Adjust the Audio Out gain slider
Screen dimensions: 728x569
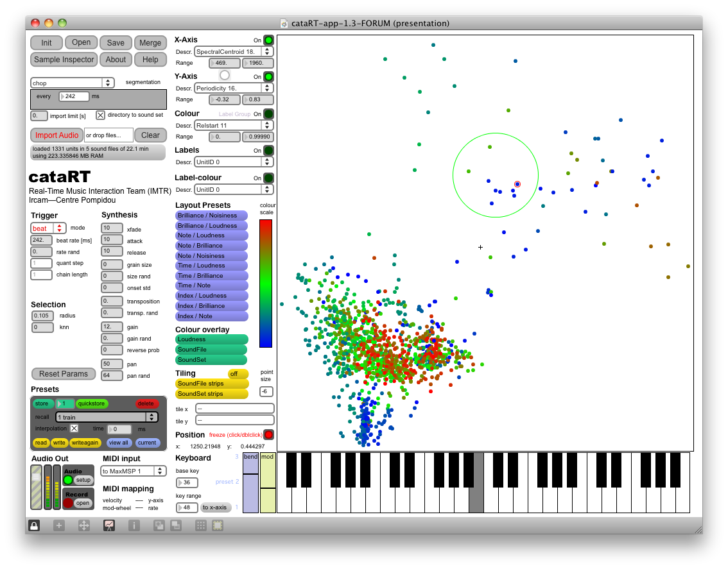[36, 486]
